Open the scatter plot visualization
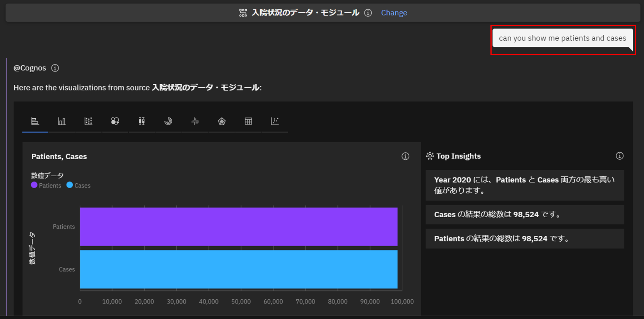 click(275, 121)
